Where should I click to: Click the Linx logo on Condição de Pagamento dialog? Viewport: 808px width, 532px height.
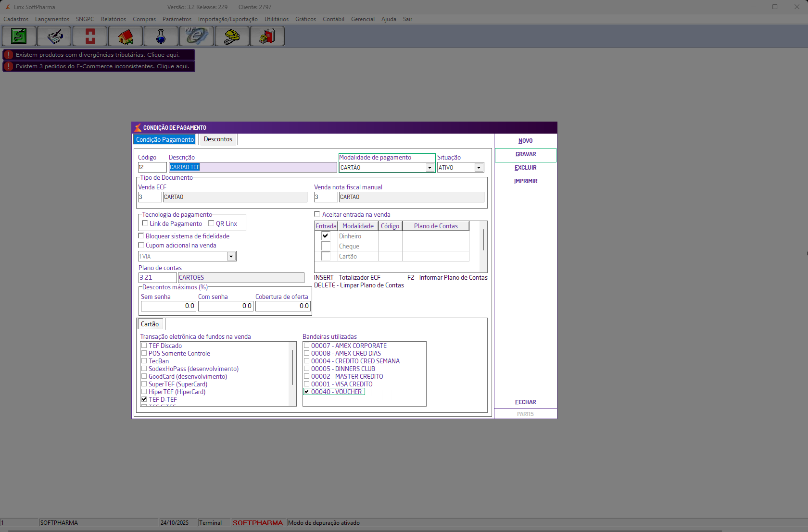[x=138, y=127]
